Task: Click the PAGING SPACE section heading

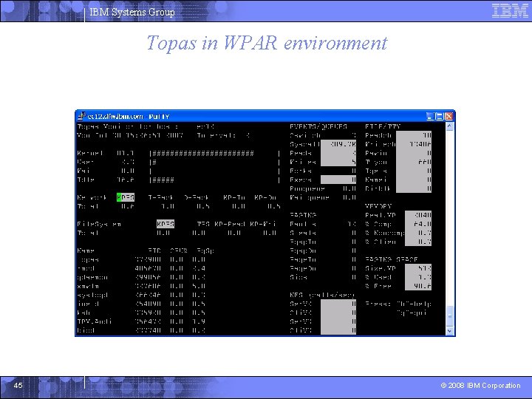Action: click(x=391, y=259)
